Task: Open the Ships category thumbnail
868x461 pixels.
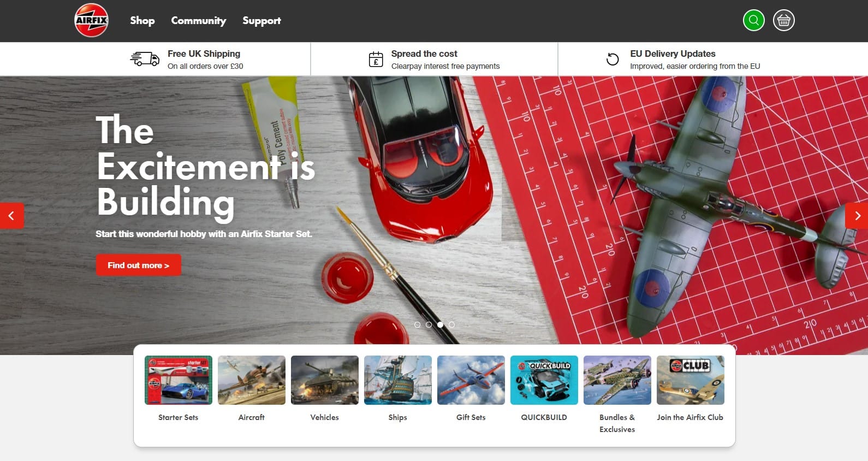Action: 397,380
